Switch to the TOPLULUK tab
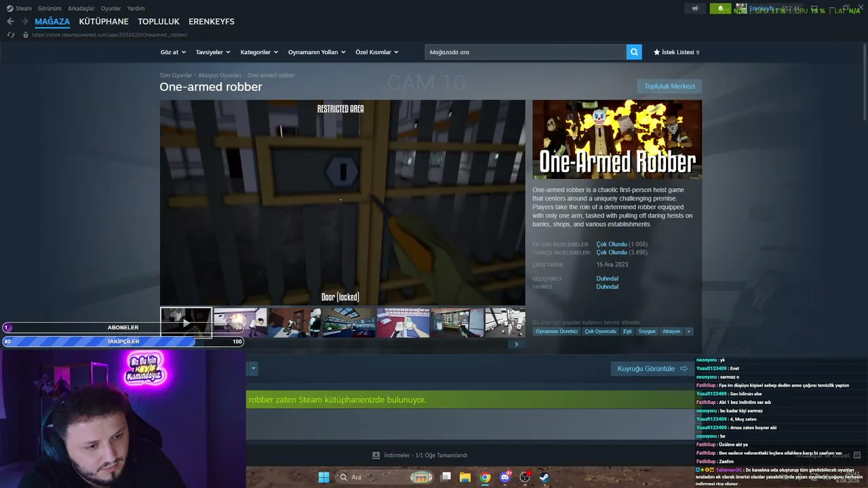This screenshot has width=868, height=488. 159,22
